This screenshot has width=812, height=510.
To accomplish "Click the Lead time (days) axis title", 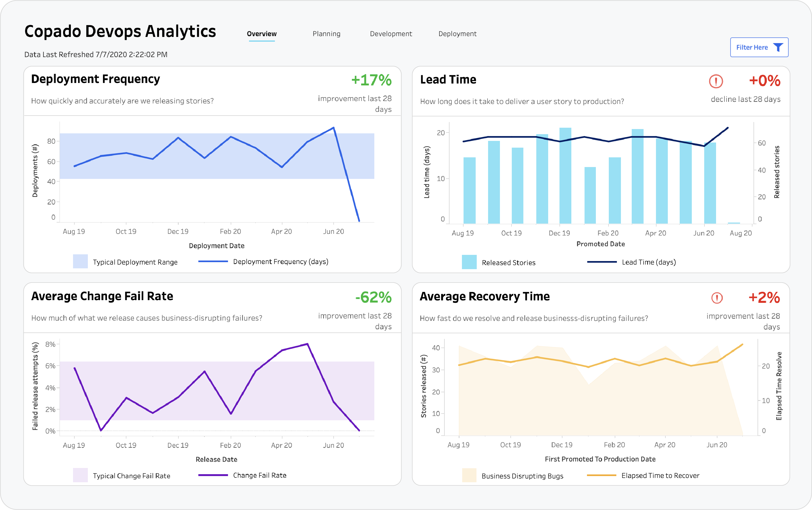I will [427, 172].
